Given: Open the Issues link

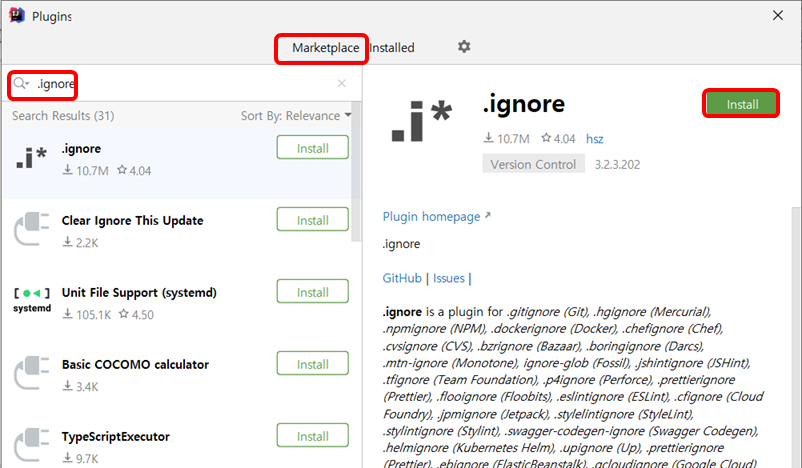Looking at the screenshot, I should coord(449,278).
